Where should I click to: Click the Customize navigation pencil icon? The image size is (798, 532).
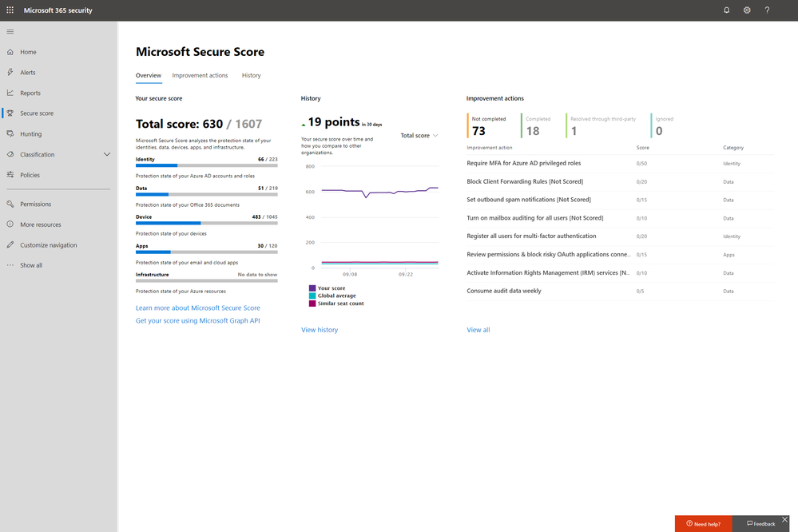click(10, 245)
